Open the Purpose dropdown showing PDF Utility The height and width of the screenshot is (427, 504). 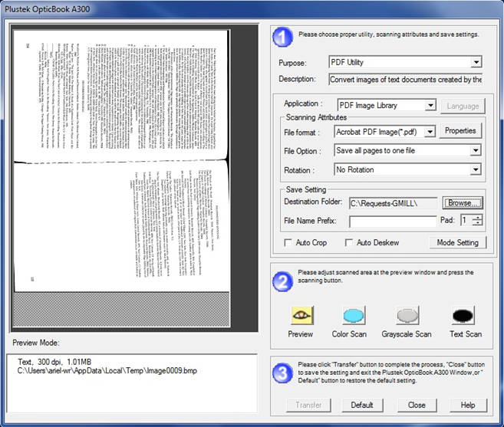(x=405, y=62)
